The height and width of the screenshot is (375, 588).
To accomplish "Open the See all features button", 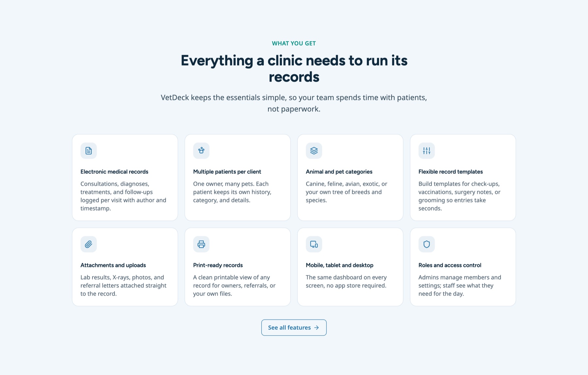I will (x=294, y=328).
